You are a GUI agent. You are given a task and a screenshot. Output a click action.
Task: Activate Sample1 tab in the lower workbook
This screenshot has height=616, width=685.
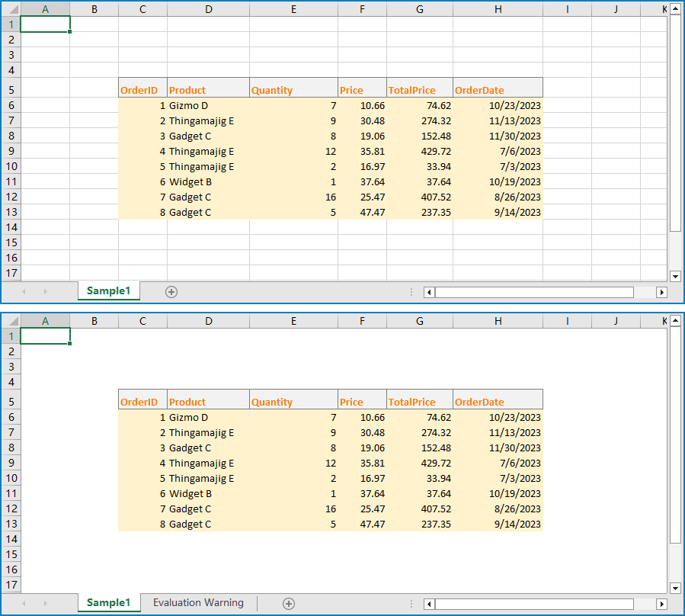tap(108, 603)
